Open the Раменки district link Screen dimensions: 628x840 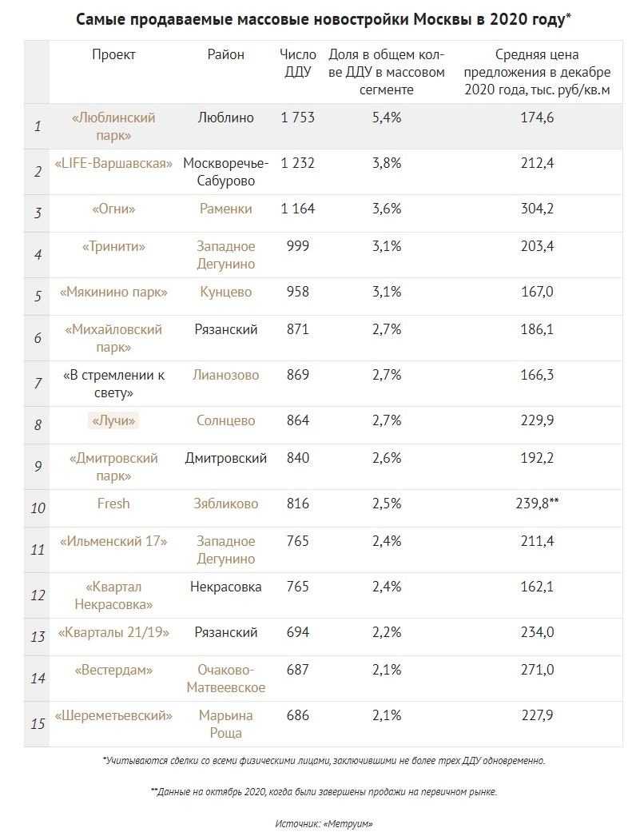[x=225, y=209]
